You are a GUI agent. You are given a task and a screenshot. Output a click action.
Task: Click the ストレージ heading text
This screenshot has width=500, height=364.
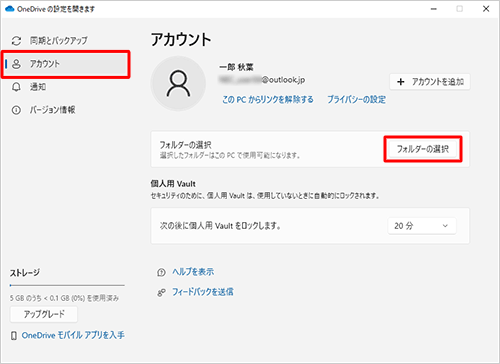tap(25, 273)
